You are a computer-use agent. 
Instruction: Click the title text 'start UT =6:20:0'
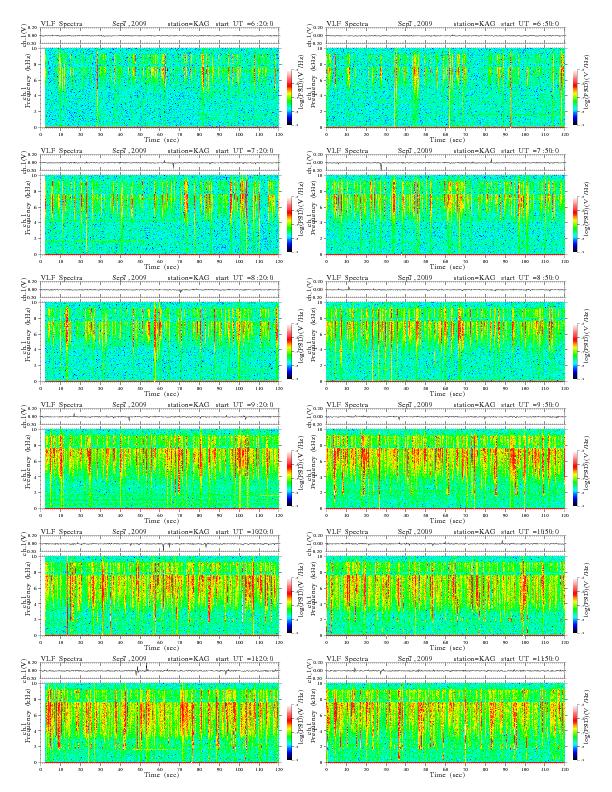click(244, 24)
